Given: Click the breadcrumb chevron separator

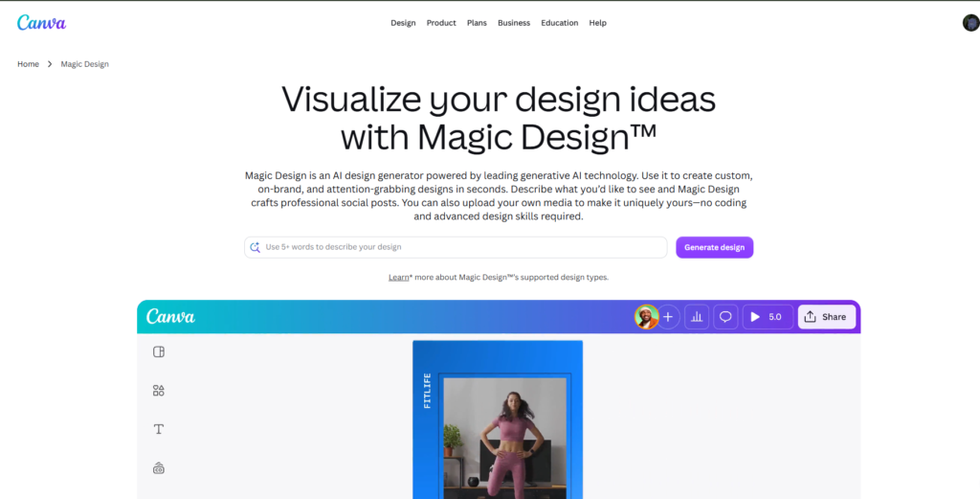Looking at the screenshot, I should [50, 64].
